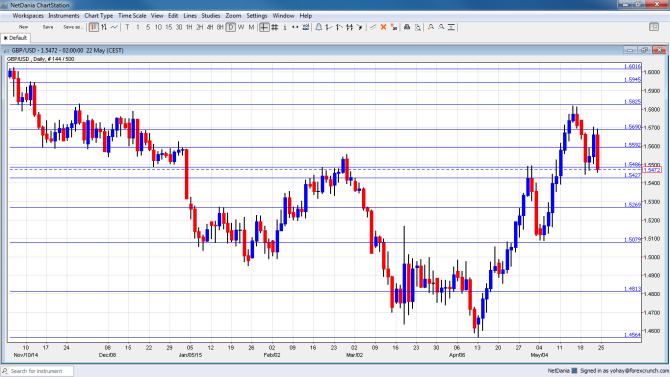This screenshot has height=377, width=670.
Task: Click the New workspace button
Action: coord(24,27)
